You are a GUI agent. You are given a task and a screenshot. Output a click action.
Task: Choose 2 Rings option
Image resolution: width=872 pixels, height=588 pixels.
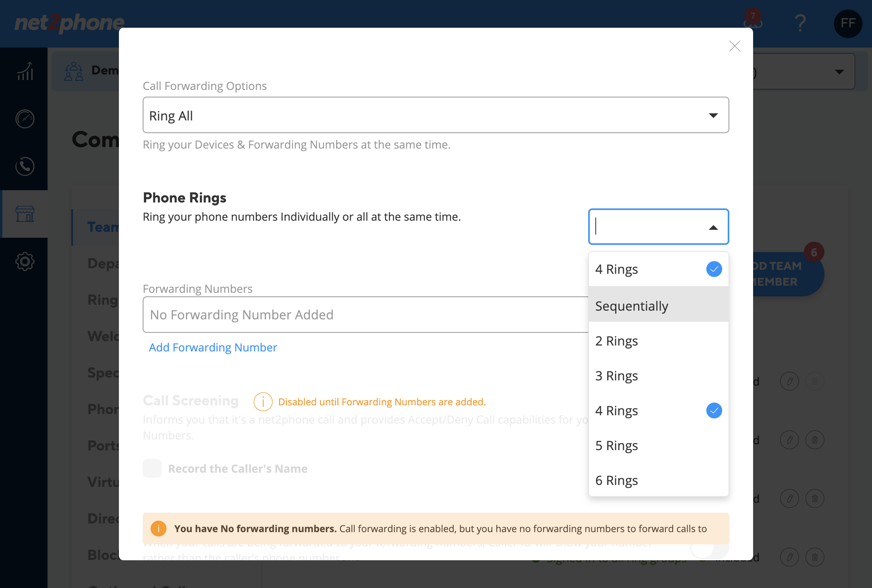point(658,341)
